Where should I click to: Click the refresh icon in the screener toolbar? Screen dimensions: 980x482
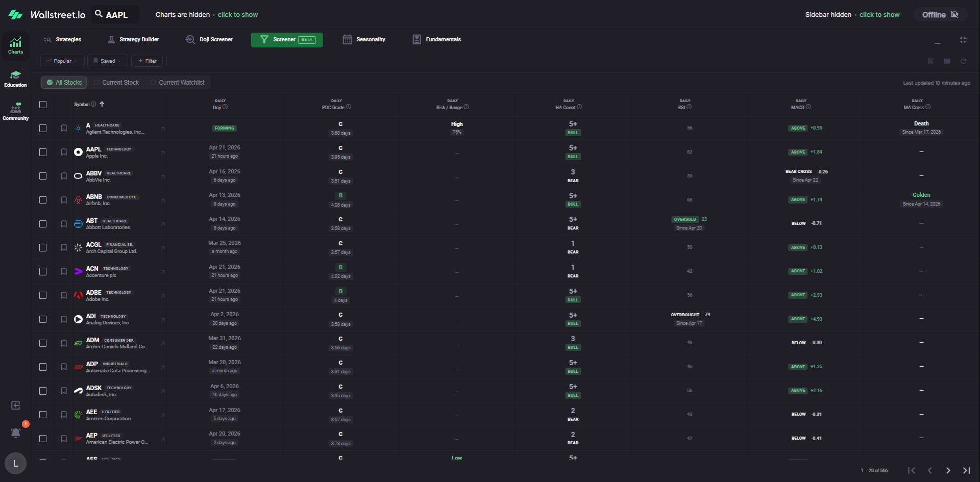(963, 61)
